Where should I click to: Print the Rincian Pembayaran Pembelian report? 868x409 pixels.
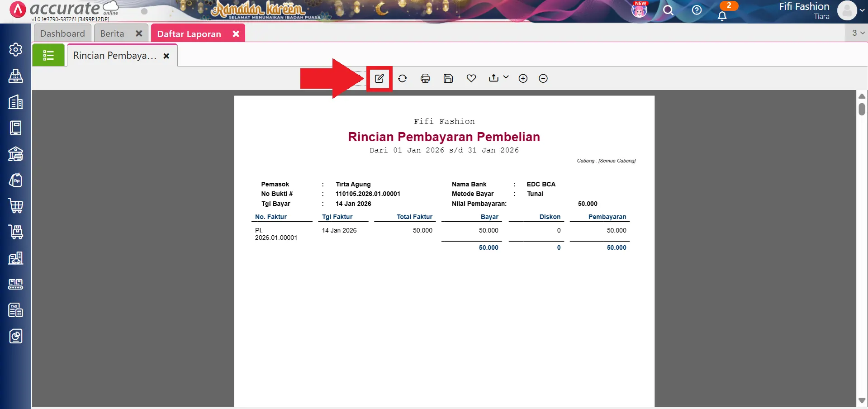coord(425,78)
